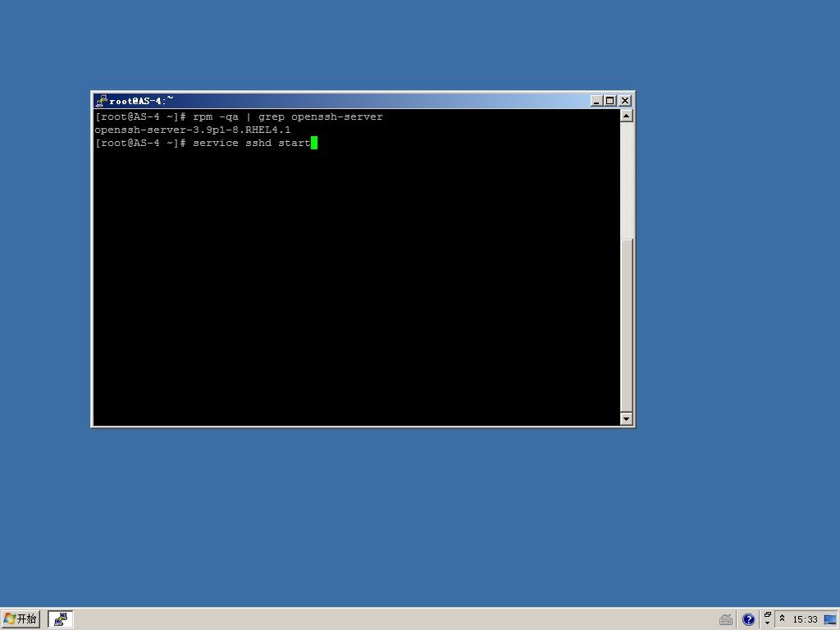Click the 'service sshd start' command line
840x630 pixels.
pyautogui.click(x=252, y=143)
